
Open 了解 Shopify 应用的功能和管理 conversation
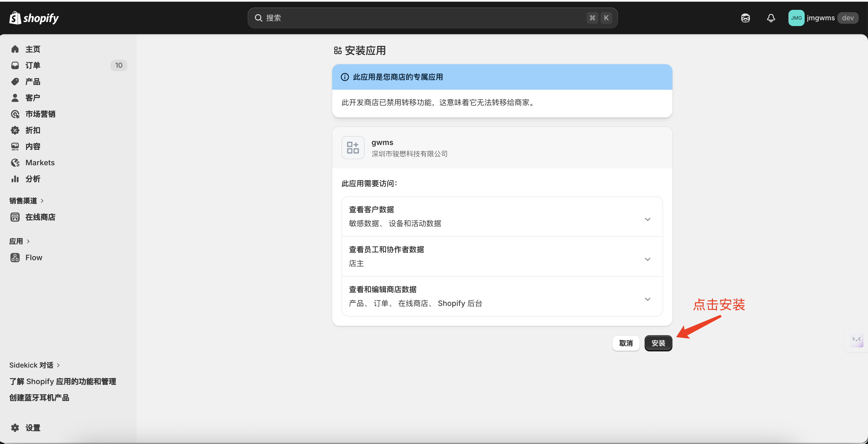pos(63,381)
